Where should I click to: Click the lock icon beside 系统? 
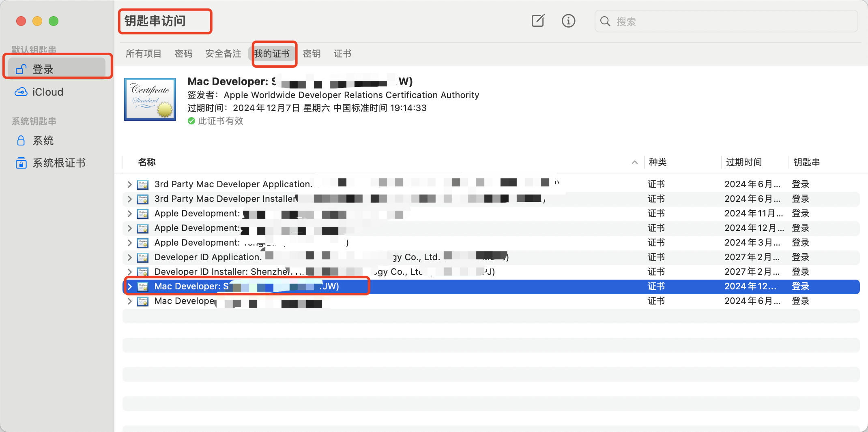(x=21, y=141)
